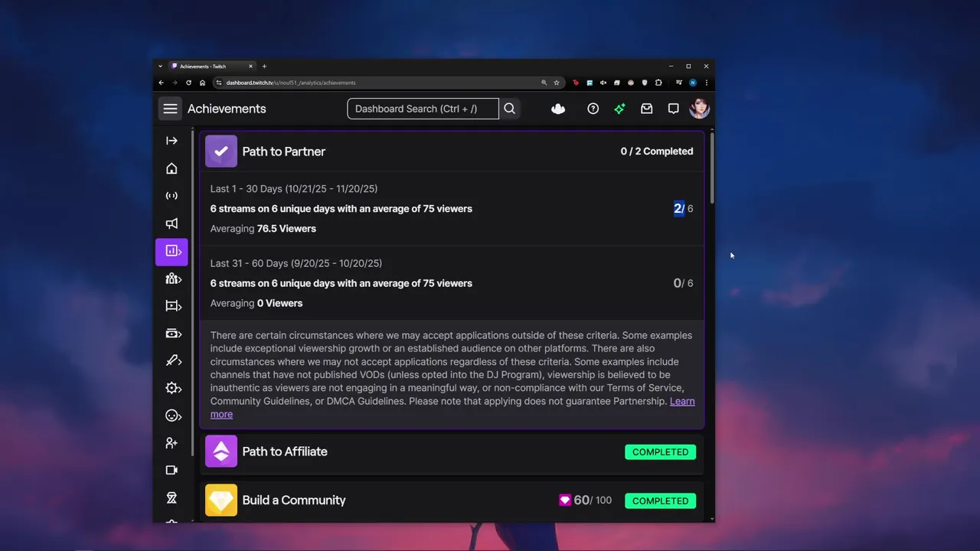This screenshot has width=980, height=551.
Task: Click the Last 31 - 60 Days date range text
Action: click(296, 263)
